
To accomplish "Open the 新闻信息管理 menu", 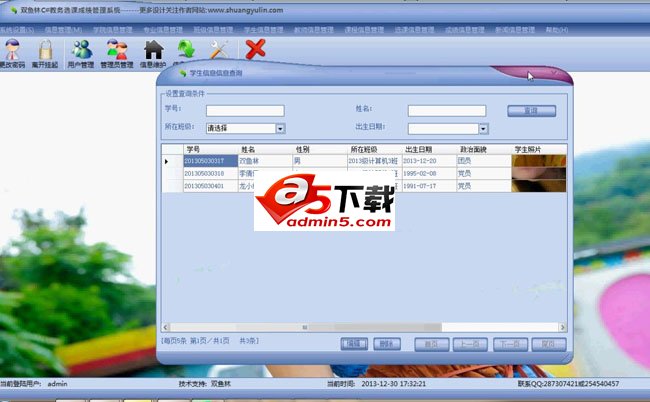I will (x=515, y=30).
